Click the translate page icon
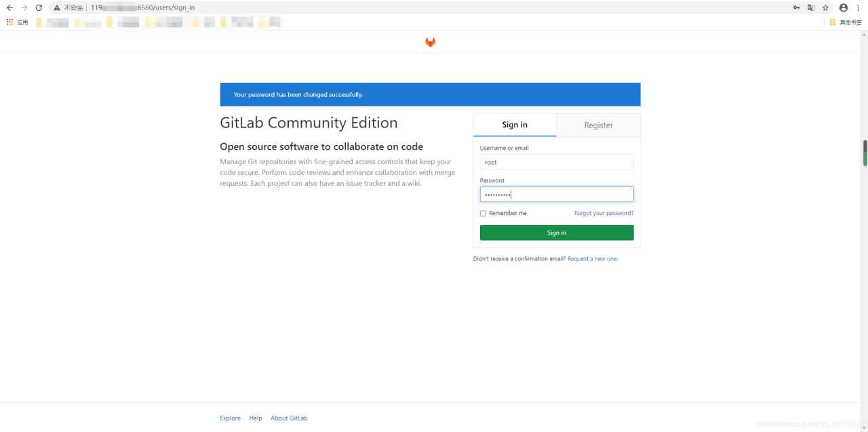This screenshot has width=868, height=432. pos(810,7)
